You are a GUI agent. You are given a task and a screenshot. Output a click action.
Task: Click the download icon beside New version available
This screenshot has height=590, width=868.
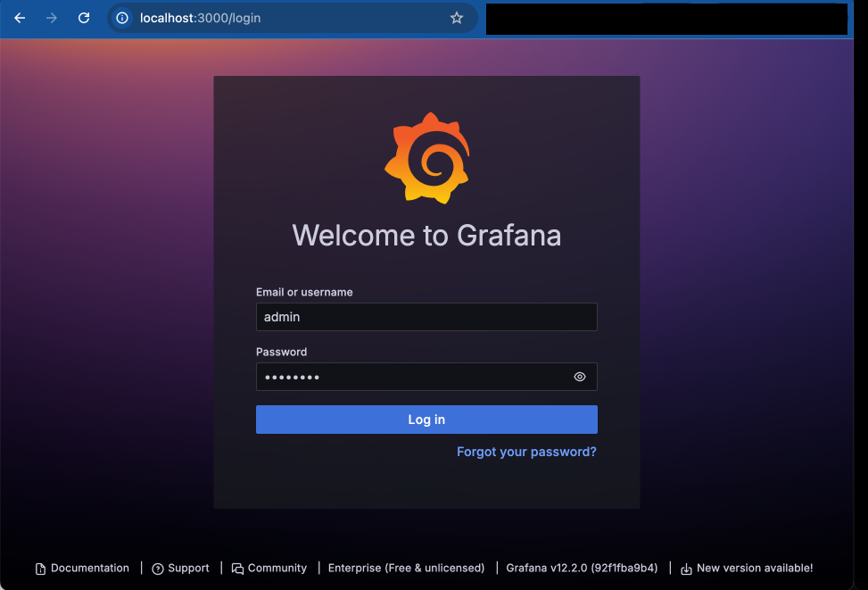click(x=685, y=568)
